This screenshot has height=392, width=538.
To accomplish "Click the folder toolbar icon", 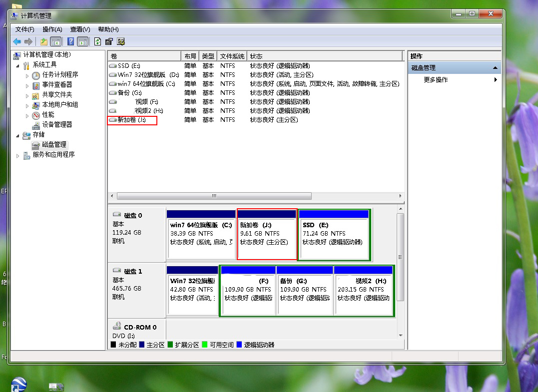I will pos(43,41).
